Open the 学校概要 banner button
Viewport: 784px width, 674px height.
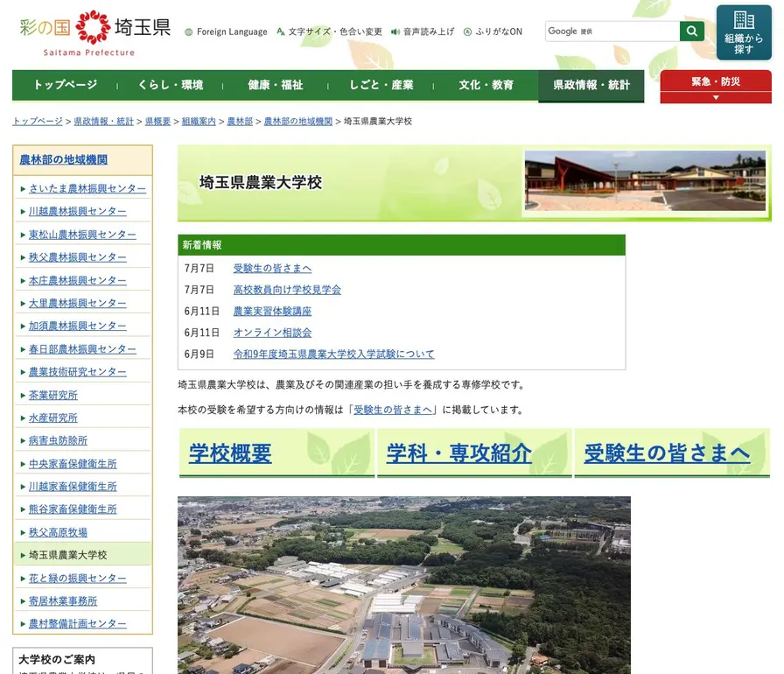click(x=276, y=453)
